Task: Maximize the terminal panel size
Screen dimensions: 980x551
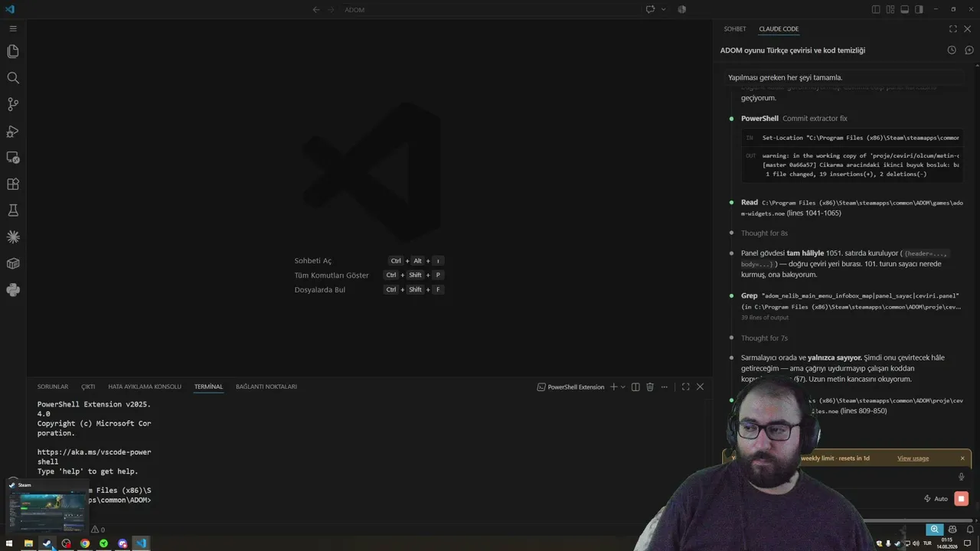Action: tap(685, 387)
